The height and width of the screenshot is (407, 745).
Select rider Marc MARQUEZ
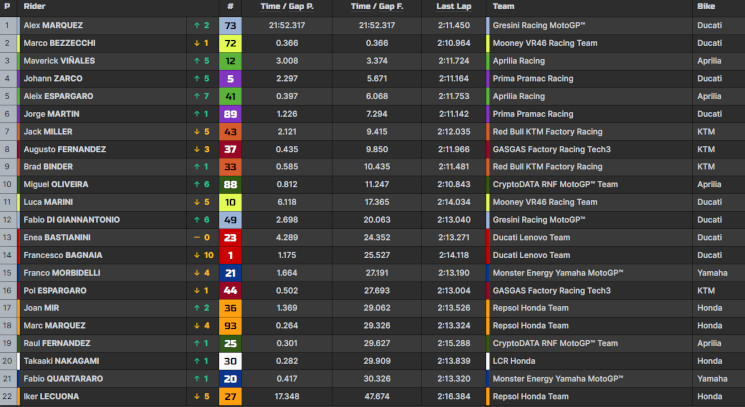click(x=55, y=326)
